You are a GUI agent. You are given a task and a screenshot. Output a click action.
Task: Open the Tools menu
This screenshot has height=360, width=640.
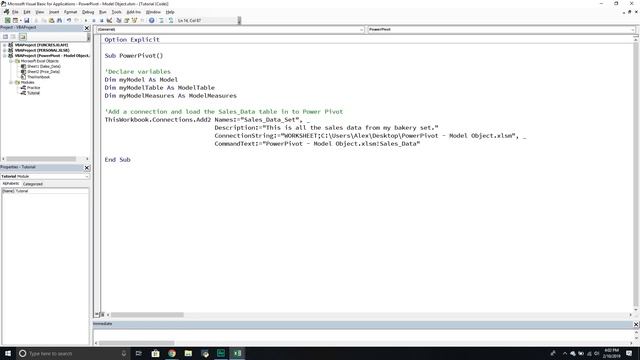point(116,12)
